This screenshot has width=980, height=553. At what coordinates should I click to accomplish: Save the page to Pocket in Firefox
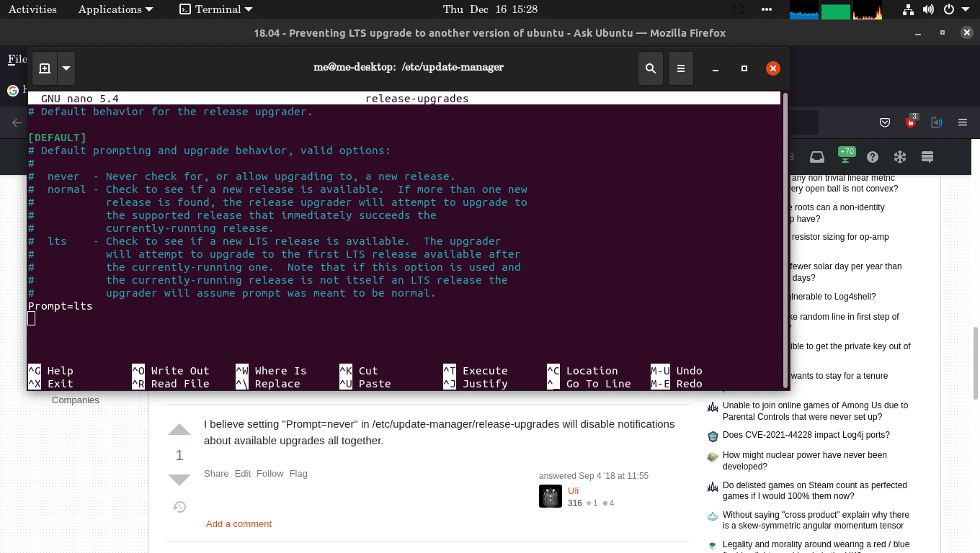click(885, 122)
